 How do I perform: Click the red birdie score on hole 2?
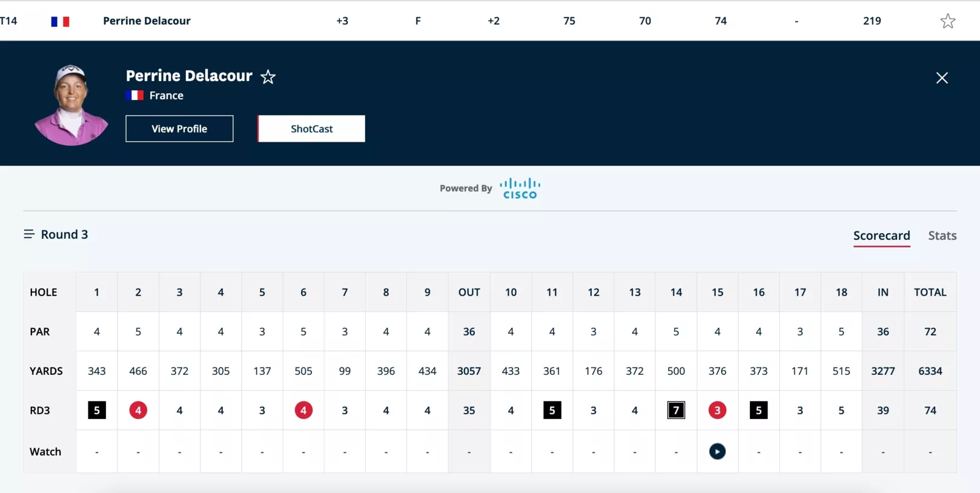pos(138,410)
